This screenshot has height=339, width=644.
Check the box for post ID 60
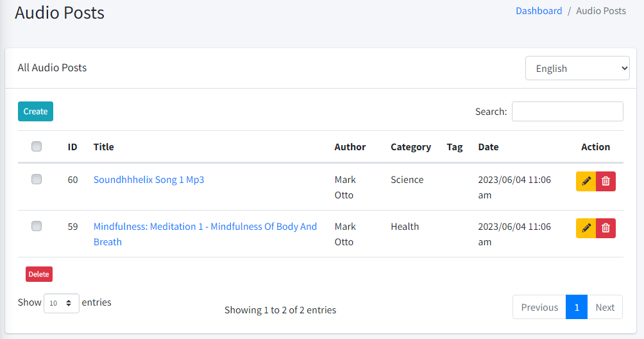tap(37, 179)
